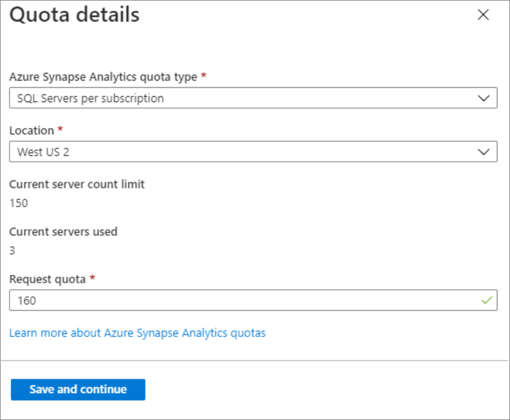Image resolution: width=510 pixels, height=420 pixels.
Task: Click the required asterisk beside Request quota
Action: click(x=92, y=278)
